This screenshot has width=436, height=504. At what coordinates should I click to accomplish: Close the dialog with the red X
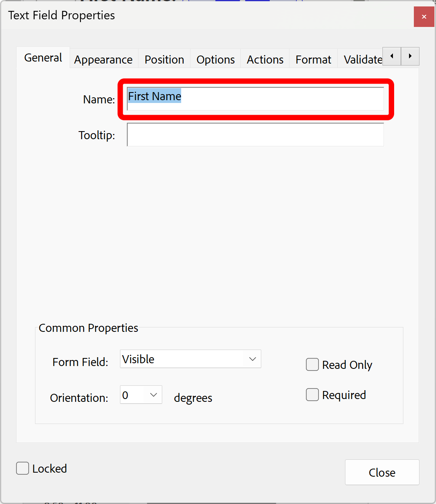[424, 16]
